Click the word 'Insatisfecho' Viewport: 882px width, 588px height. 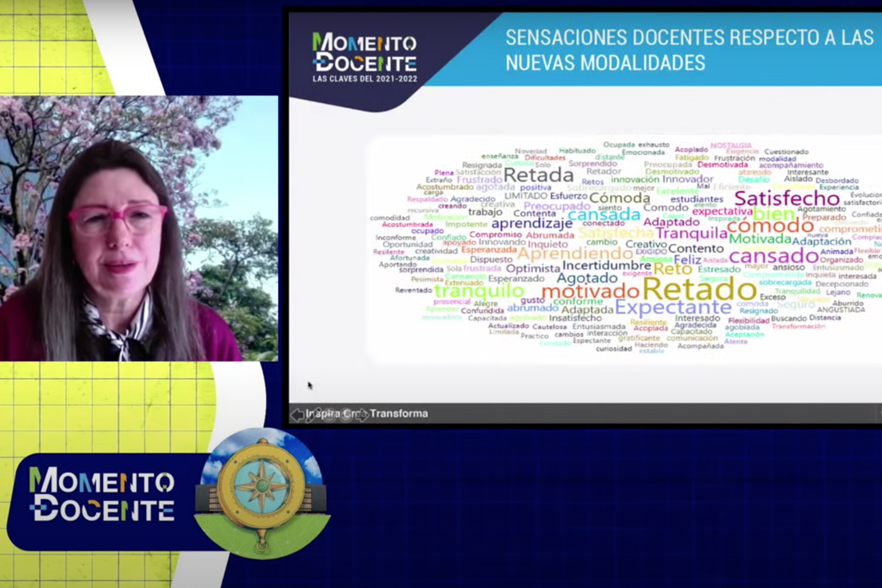click(x=575, y=318)
